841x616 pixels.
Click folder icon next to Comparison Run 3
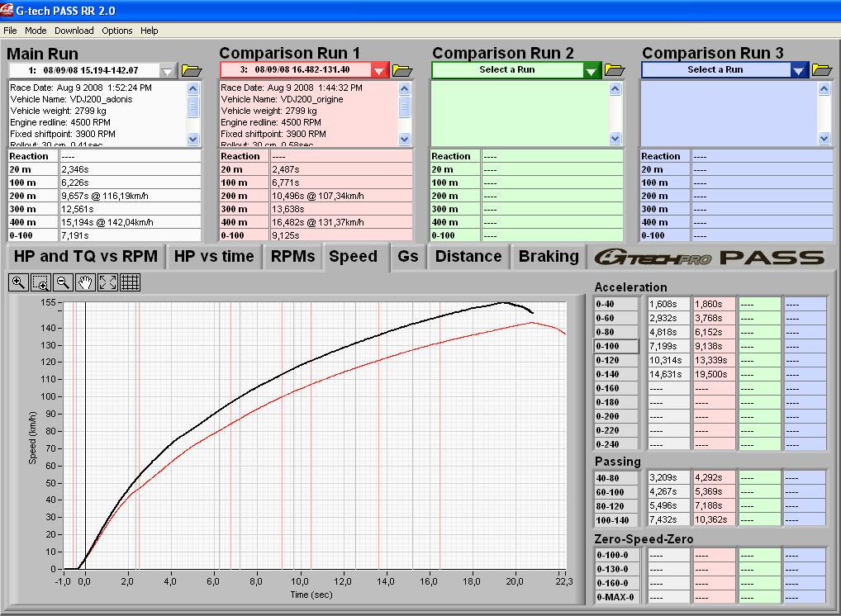(822, 70)
